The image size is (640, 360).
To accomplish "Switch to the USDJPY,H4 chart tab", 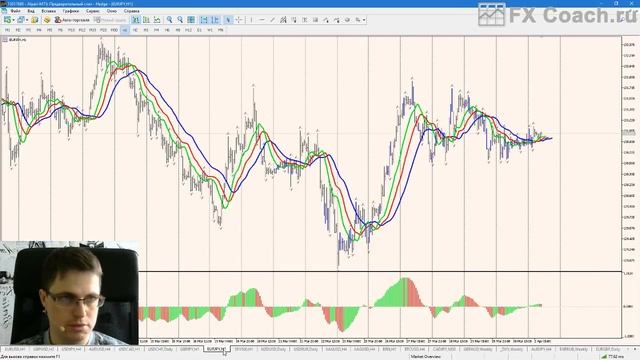I will coord(71,349).
